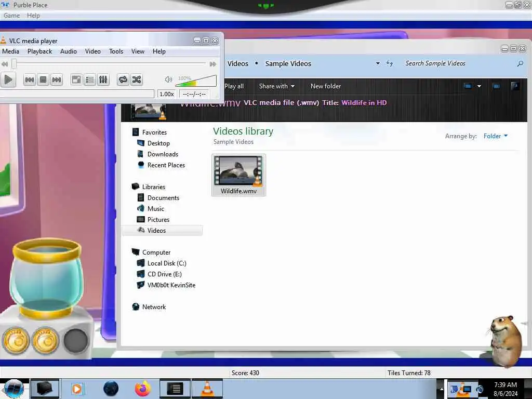Click the VLC elapsed time display
Screen dimensions: 532x399
coord(194,94)
